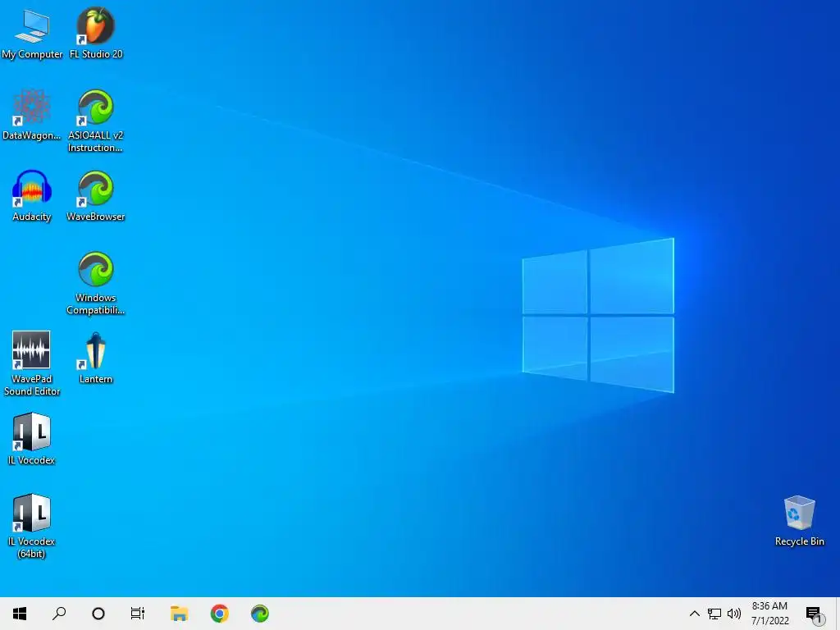The image size is (840, 630).
Task: Select the My Computer desktop icon
Action: point(32,33)
